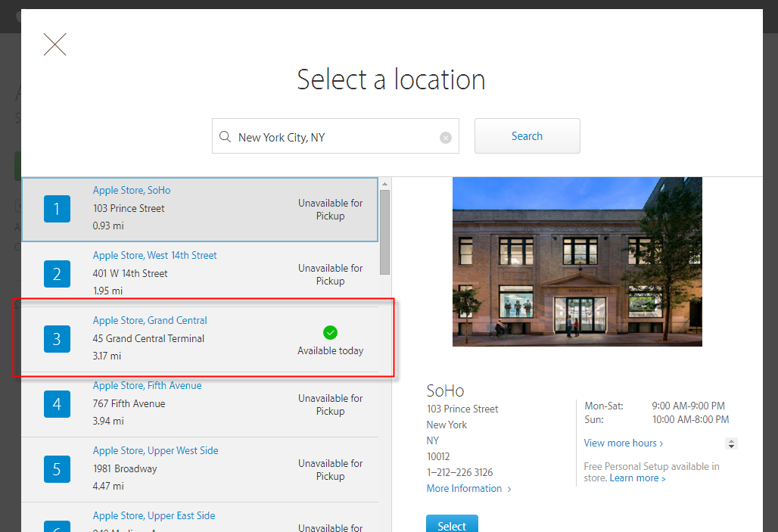
Task: Click the '4.47 mi' distance
Action: coord(108,486)
